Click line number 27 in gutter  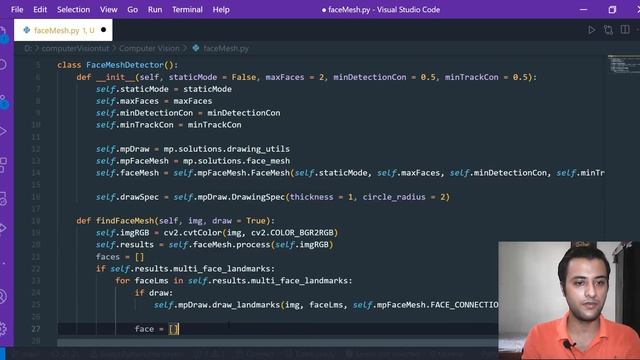pos(36,329)
